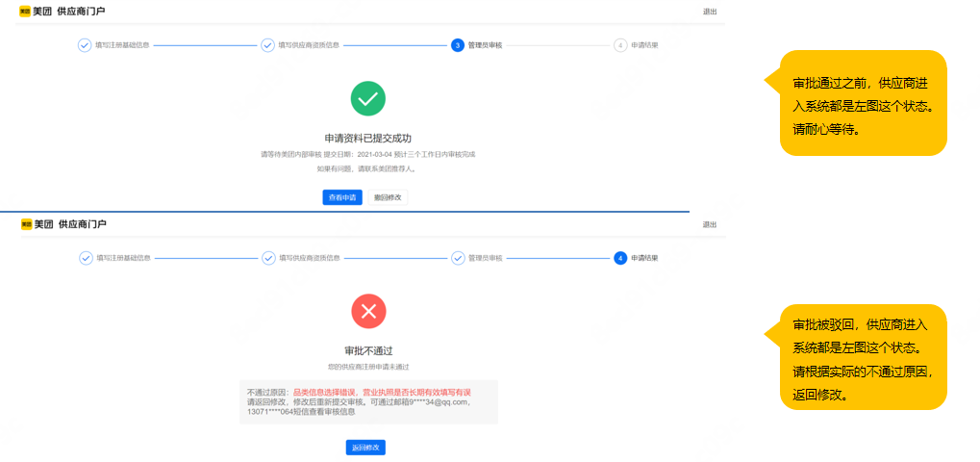Select the 申请结果 step label in the bottom stepper

coord(644,258)
